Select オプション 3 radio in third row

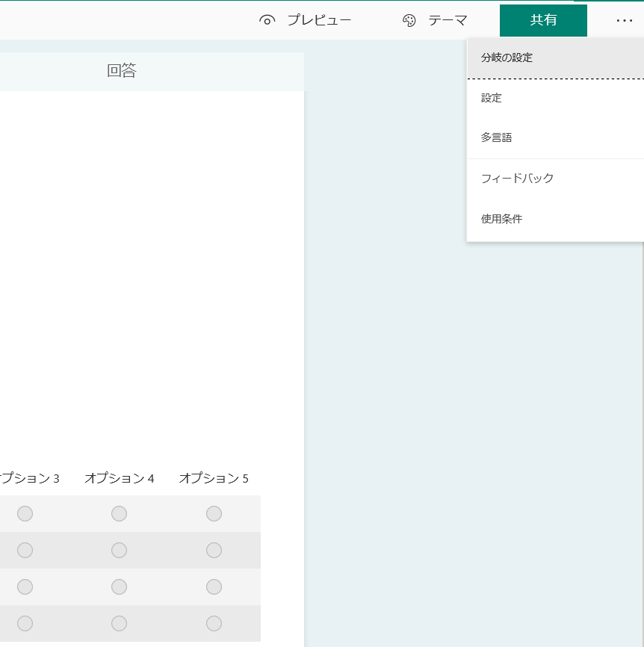click(x=25, y=586)
